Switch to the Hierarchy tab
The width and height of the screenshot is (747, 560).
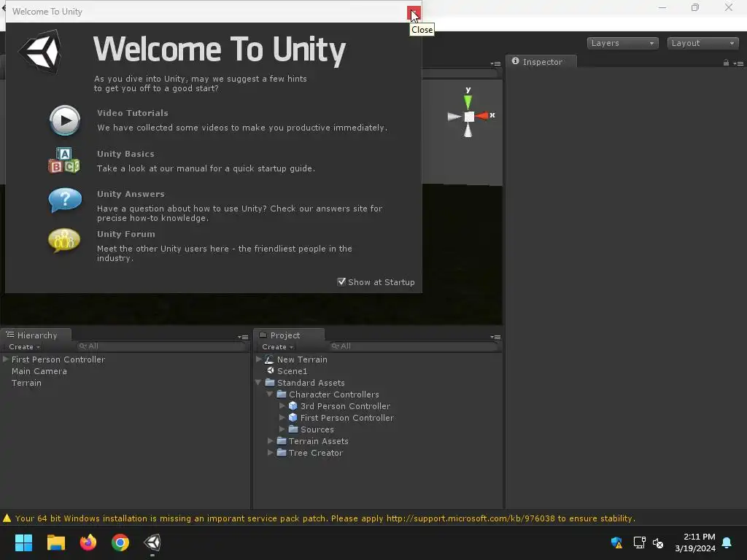point(36,335)
